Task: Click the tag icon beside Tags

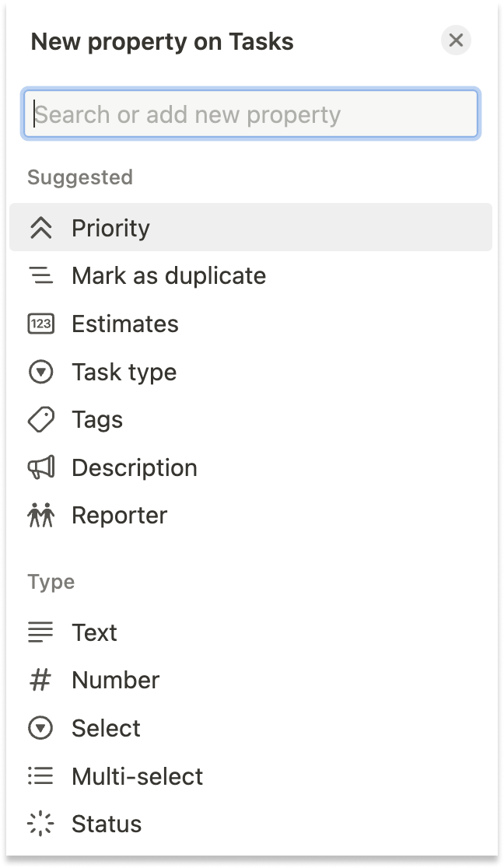Action: click(40, 420)
